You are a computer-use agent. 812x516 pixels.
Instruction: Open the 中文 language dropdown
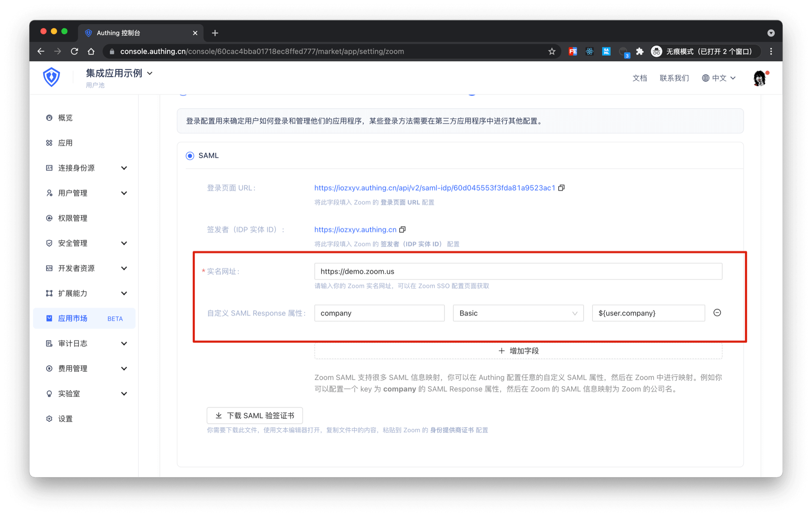719,78
